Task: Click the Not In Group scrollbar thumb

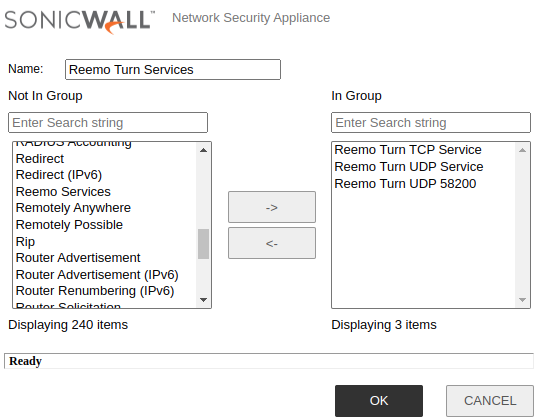Action: pyautogui.click(x=203, y=244)
